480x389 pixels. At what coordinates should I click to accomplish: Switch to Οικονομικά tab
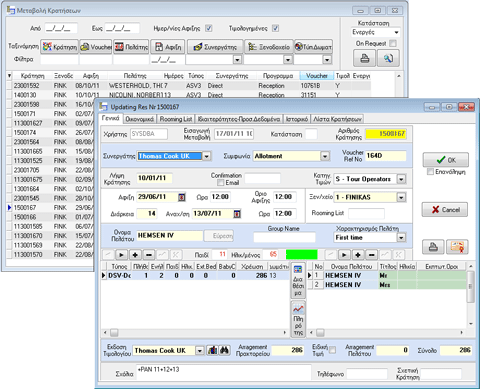(140, 119)
